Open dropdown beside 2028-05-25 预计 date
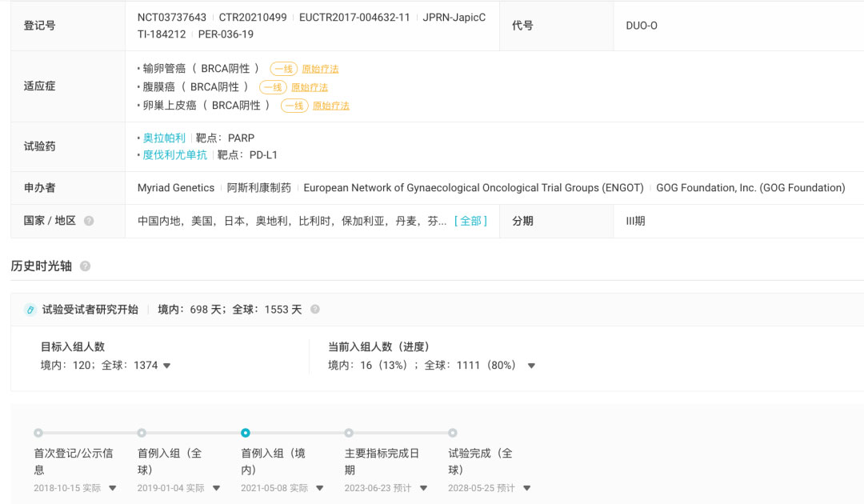This screenshot has height=504, width=864. 526,488
